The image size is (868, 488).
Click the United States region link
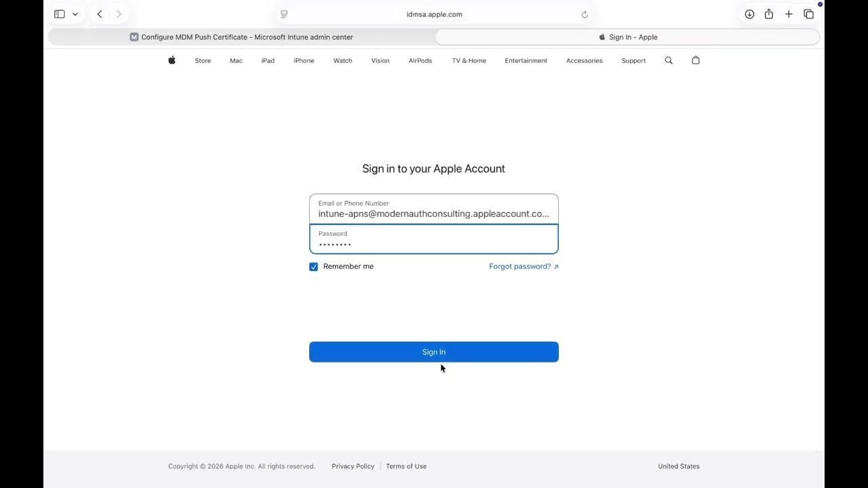click(x=679, y=466)
